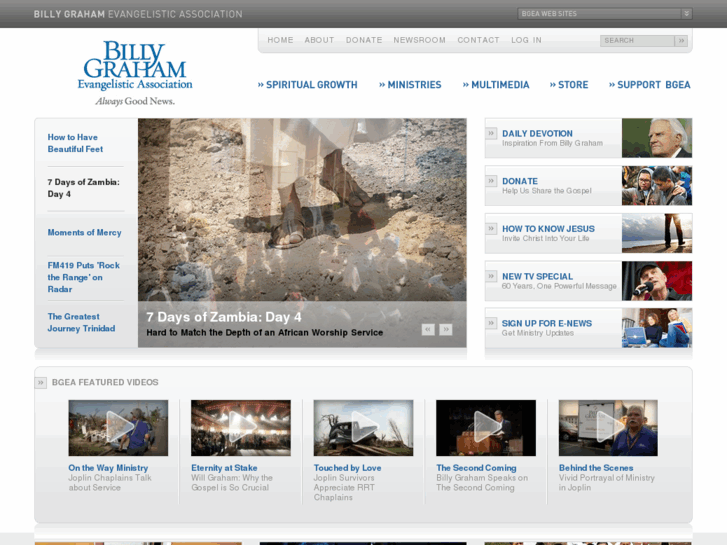Expand the Spiritual Growth navigation

307,85
